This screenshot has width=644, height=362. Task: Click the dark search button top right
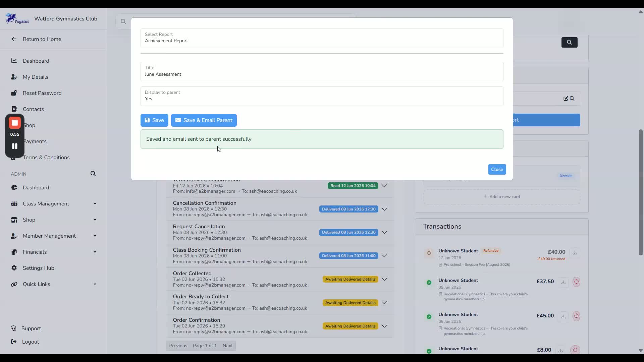point(569,42)
